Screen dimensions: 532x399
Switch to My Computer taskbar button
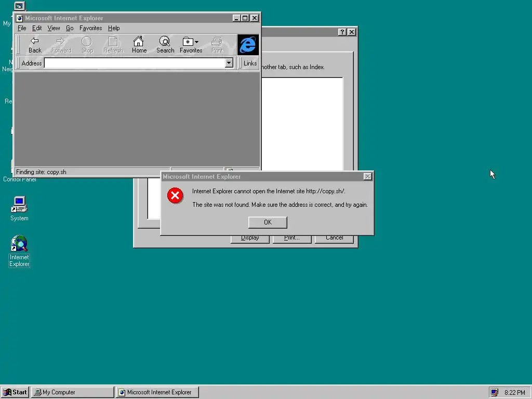pyautogui.click(x=73, y=392)
